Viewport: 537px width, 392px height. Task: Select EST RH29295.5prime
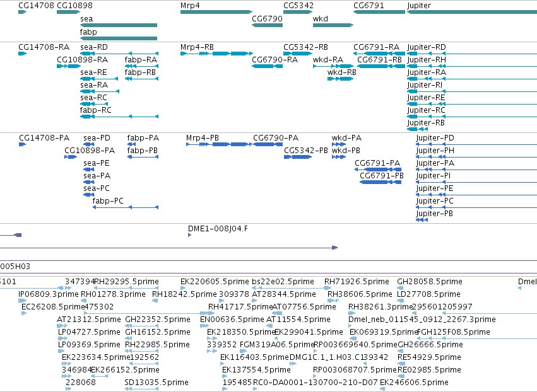(x=126, y=282)
